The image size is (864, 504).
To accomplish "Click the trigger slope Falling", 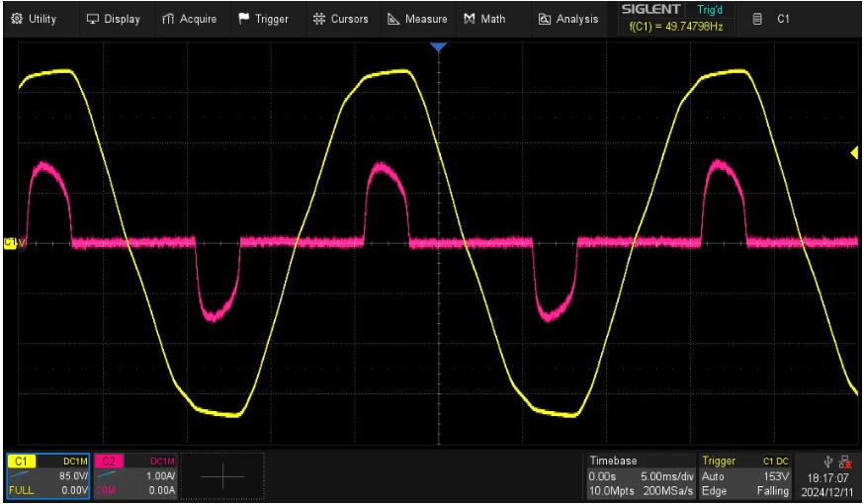I will click(x=772, y=490).
